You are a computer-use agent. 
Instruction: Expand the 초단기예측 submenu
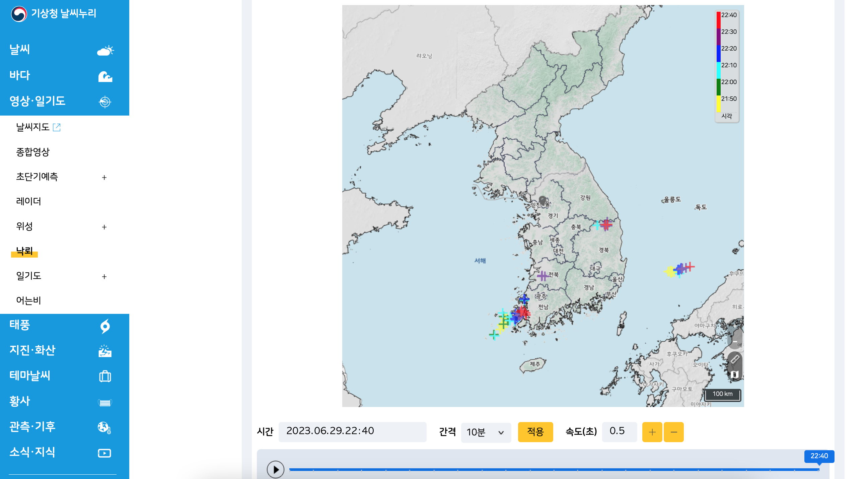(104, 177)
